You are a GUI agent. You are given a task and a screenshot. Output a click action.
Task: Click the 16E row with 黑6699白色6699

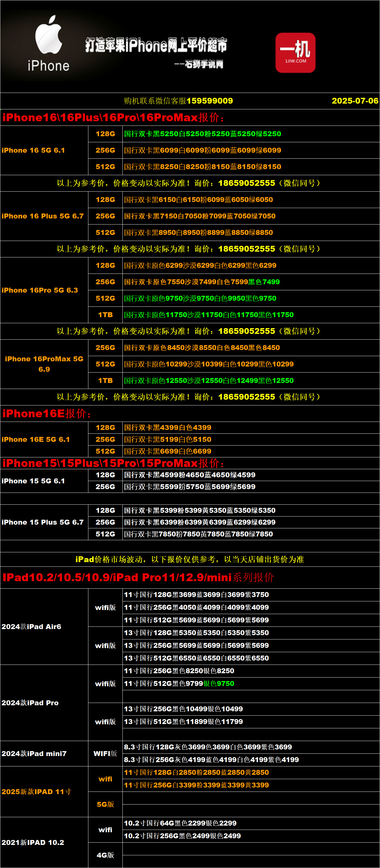point(251,451)
